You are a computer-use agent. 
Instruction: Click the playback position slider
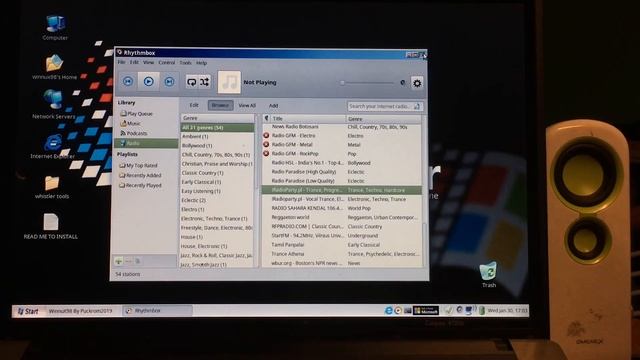367,83
